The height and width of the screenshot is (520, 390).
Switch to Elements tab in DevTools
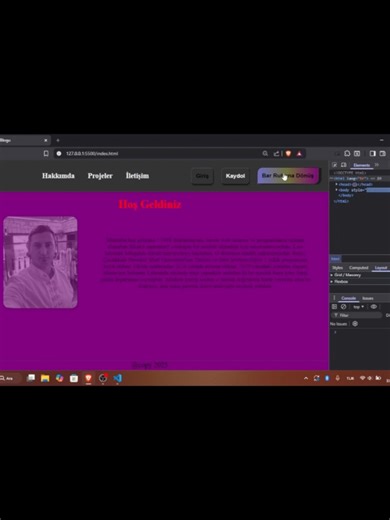pos(362,165)
